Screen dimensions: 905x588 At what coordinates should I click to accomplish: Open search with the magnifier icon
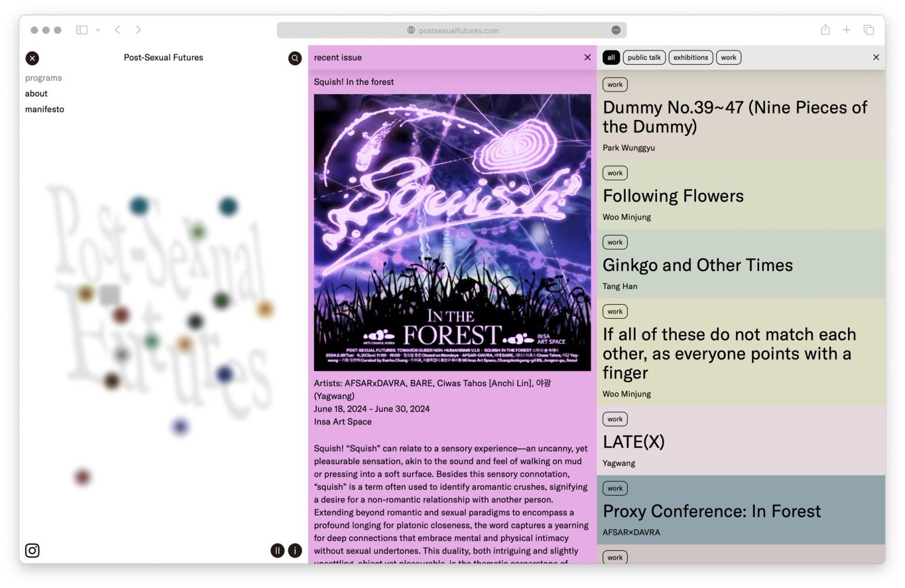coord(295,58)
